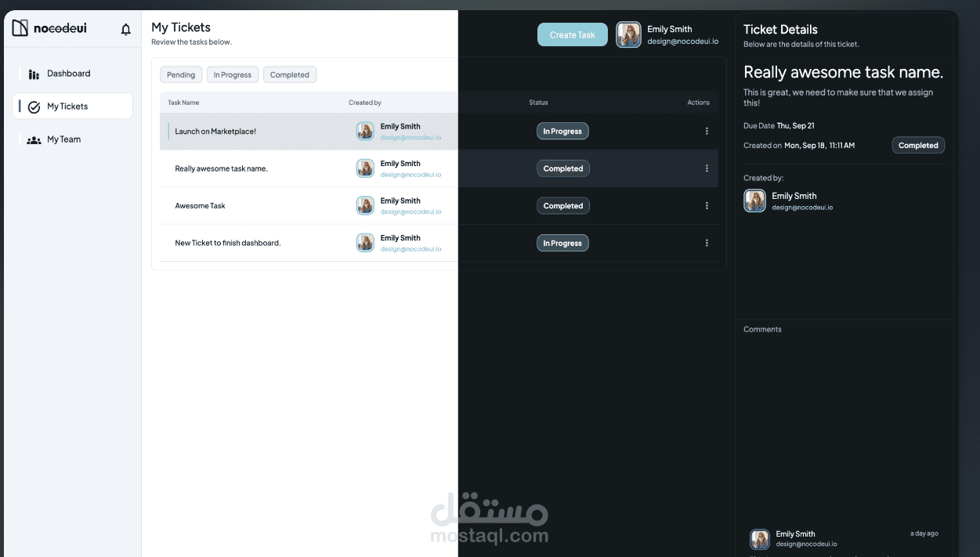Click Emily Smith's avatar in the header
Screen dimensions: 980x557
(628, 34)
